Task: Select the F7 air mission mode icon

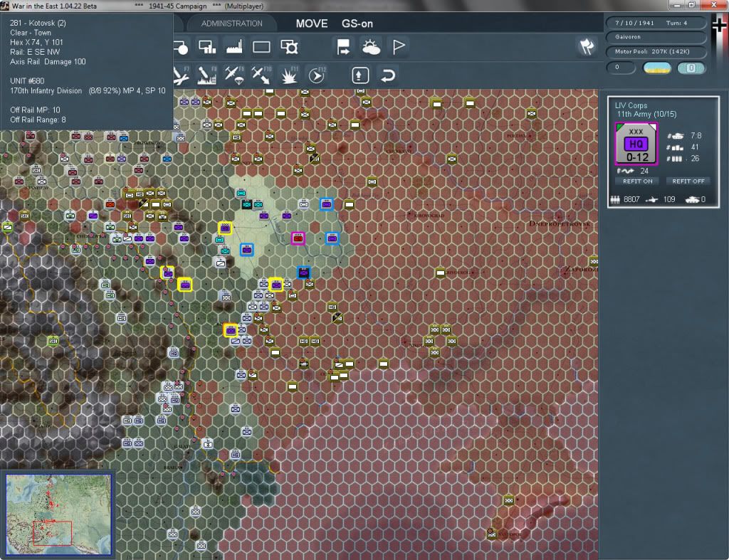Action: point(181,75)
